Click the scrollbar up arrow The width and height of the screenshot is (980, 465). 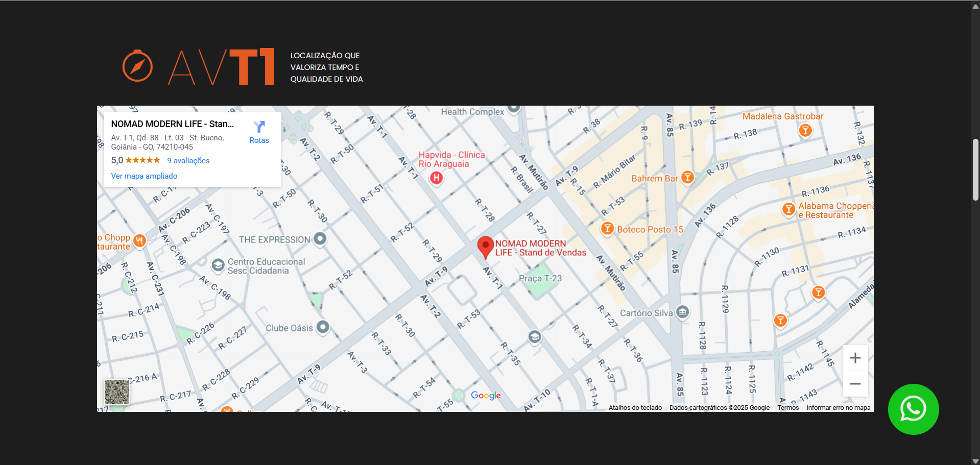[975, 6]
